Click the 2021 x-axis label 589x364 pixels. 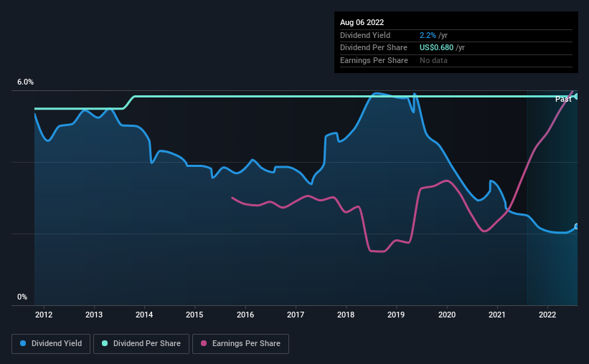[x=497, y=315]
